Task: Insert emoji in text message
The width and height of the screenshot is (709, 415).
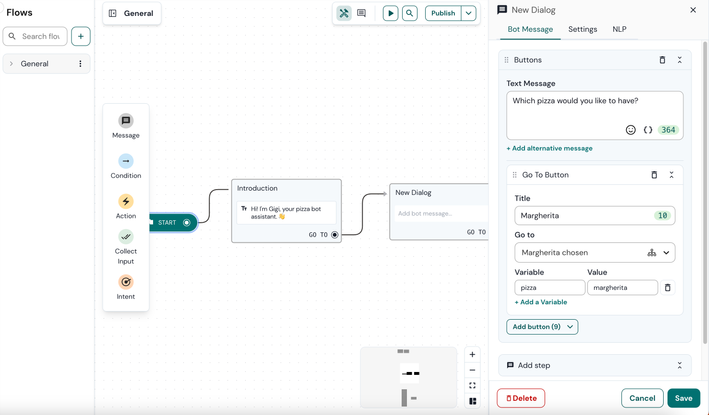Action: (x=630, y=130)
